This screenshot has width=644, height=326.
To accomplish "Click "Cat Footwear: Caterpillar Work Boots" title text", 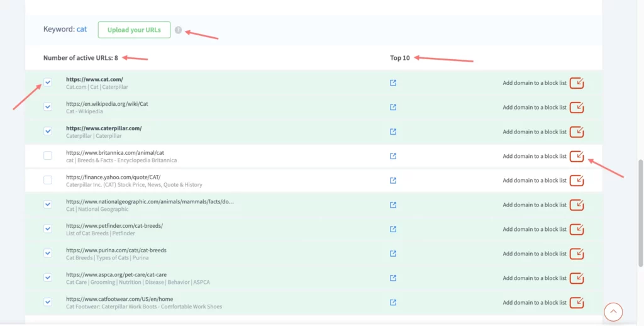I will tap(144, 306).
